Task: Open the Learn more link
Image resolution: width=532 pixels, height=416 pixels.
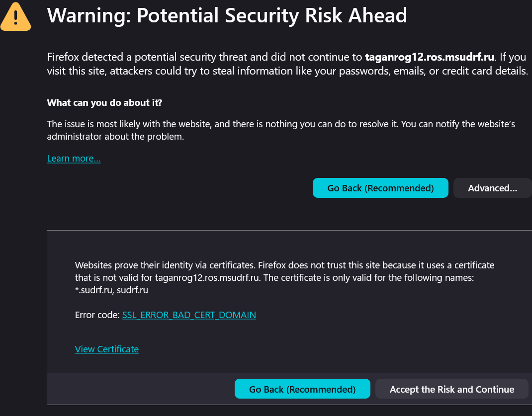Action: coord(74,159)
